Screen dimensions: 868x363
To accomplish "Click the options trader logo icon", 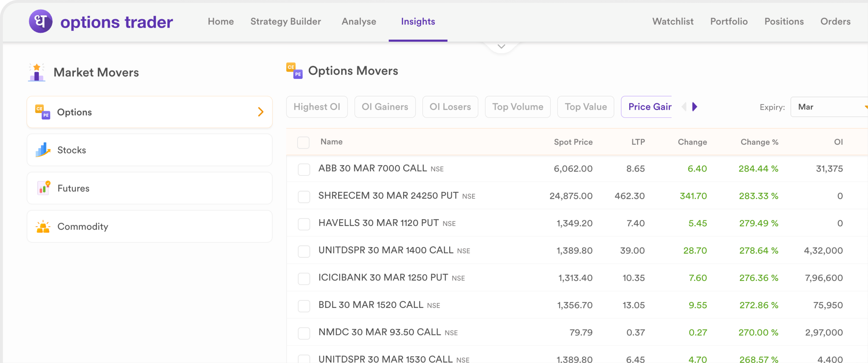I will tap(40, 21).
